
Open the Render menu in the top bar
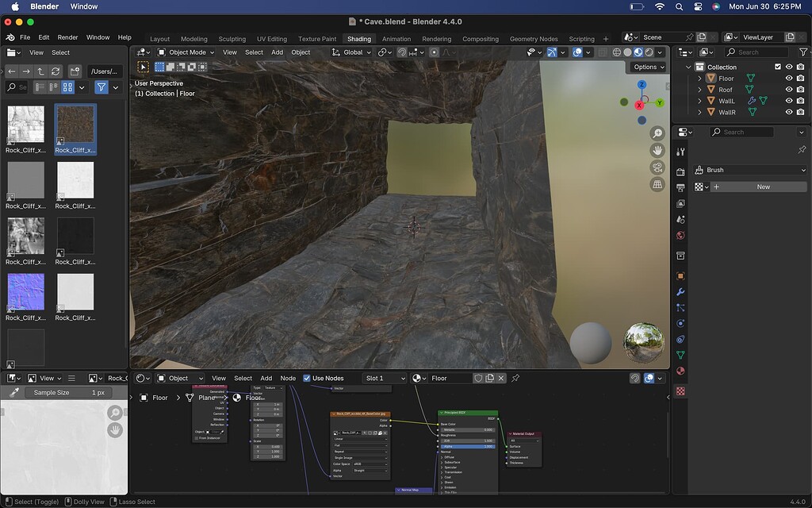pyautogui.click(x=68, y=37)
